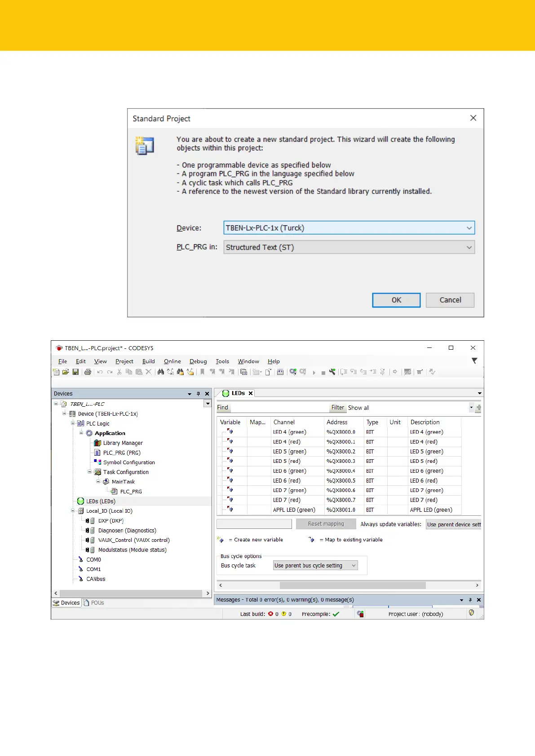The image size is (535, 756).
Task: Collapse the MainTask tree node
Action: pyautogui.click(x=98, y=481)
